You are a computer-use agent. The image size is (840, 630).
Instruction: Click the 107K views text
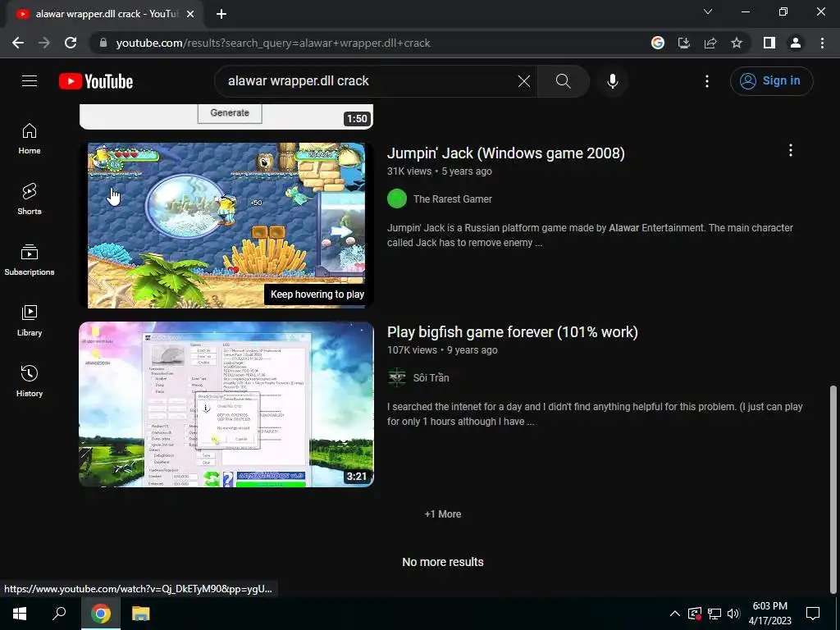(x=412, y=350)
